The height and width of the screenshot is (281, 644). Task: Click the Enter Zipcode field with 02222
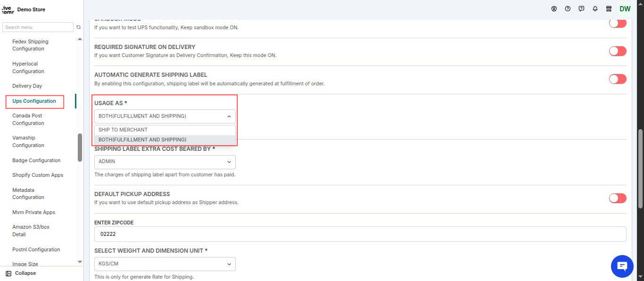(x=360, y=234)
